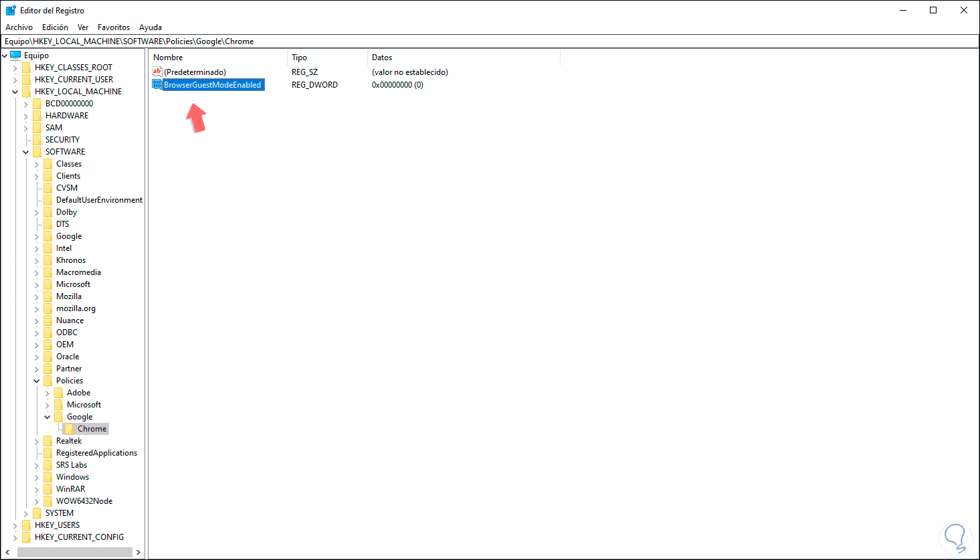Click the HKEY_CURRENT_USER folder icon
980x560 pixels.
(26, 80)
